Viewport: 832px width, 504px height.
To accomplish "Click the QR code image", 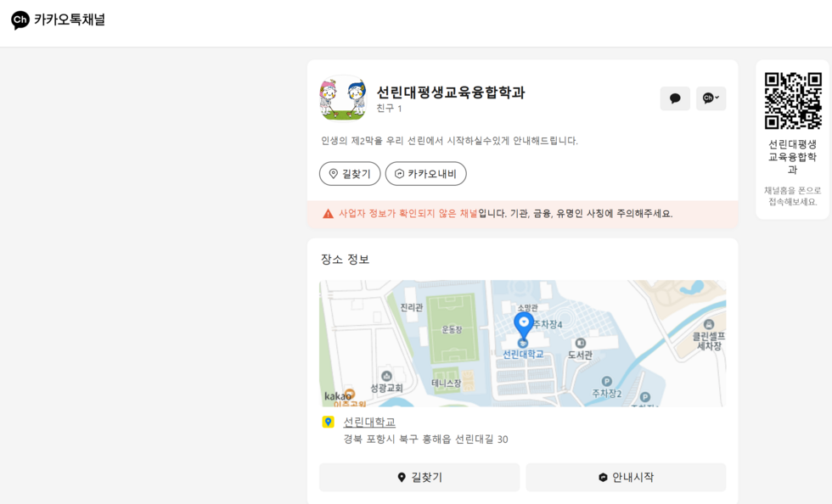I will [x=793, y=101].
